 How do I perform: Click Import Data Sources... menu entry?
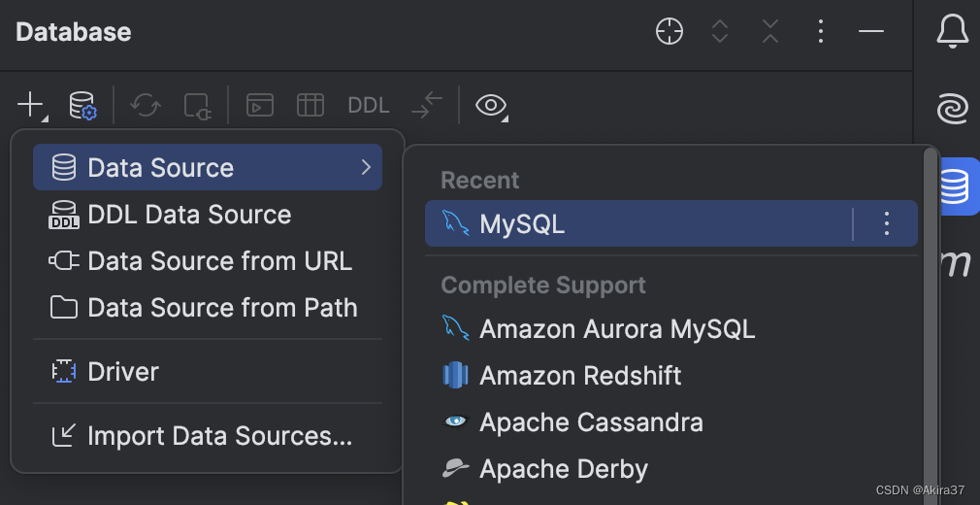[208, 435]
